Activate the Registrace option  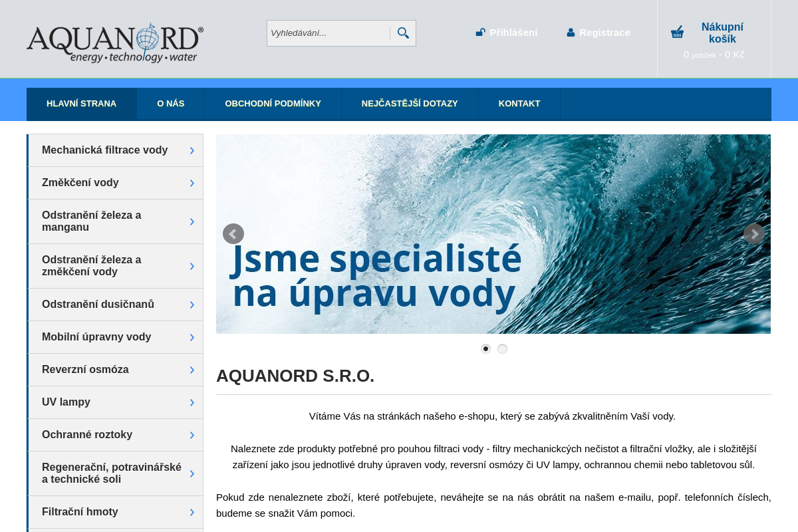(605, 32)
